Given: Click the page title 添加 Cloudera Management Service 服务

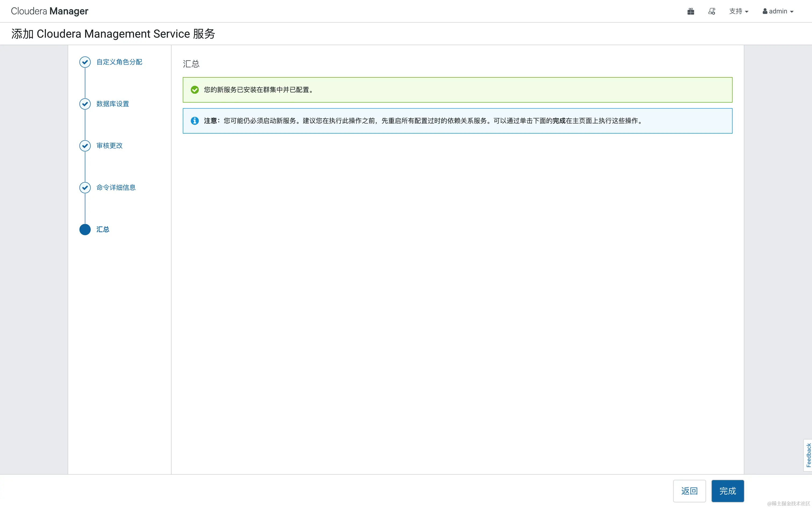Looking at the screenshot, I should pos(113,34).
